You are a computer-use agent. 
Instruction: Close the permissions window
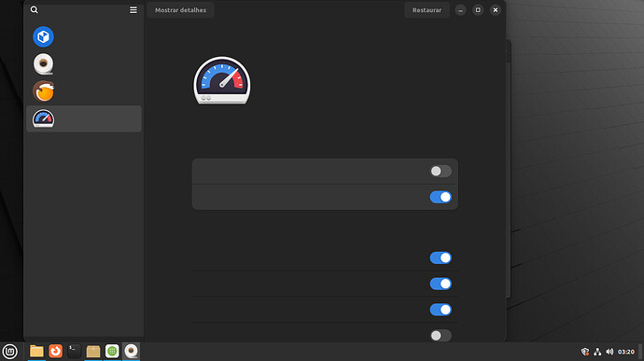pyautogui.click(x=496, y=10)
